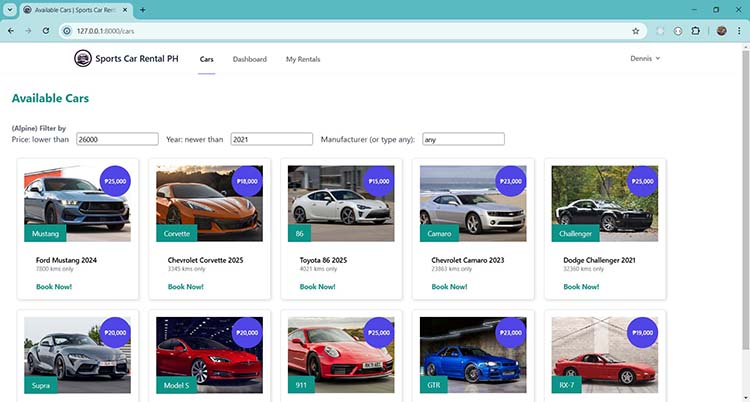This screenshot has width=750, height=402.
Task: Open the red Porsche 911 photo
Action: point(341,355)
